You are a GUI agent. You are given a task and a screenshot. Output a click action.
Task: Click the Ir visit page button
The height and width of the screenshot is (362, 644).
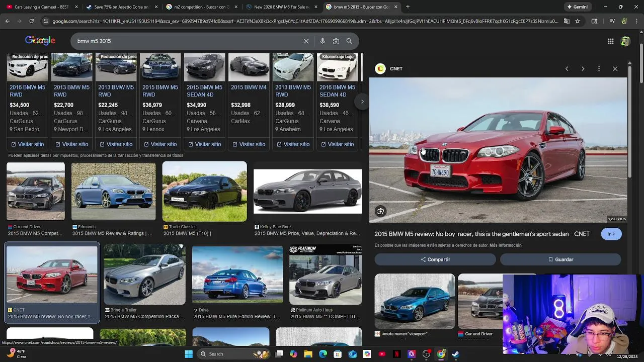click(x=611, y=234)
